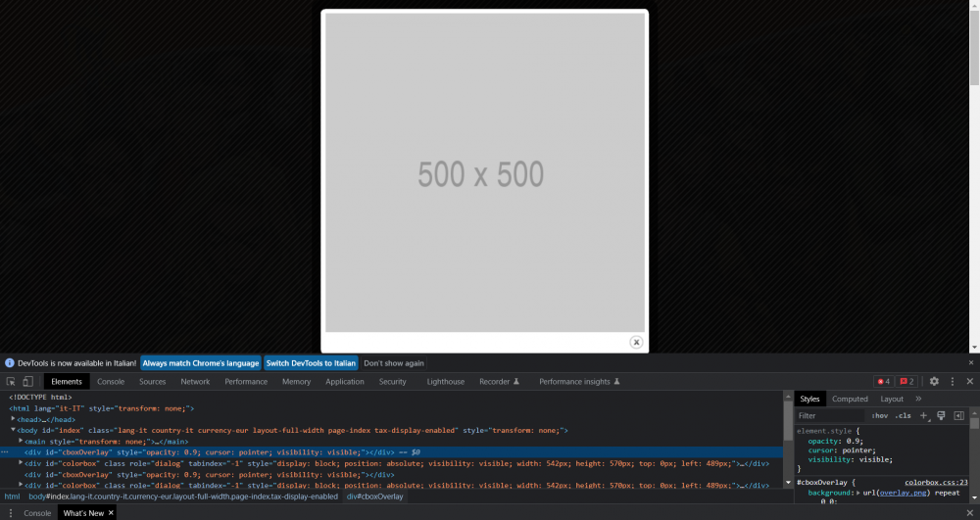Viewport: 980px width, 520px height.
Task: Close the What's New drawer tab
Action: point(111,513)
